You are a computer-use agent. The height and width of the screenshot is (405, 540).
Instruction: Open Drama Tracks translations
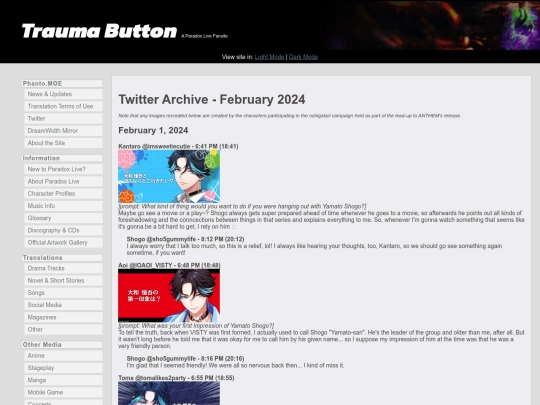coord(63,268)
